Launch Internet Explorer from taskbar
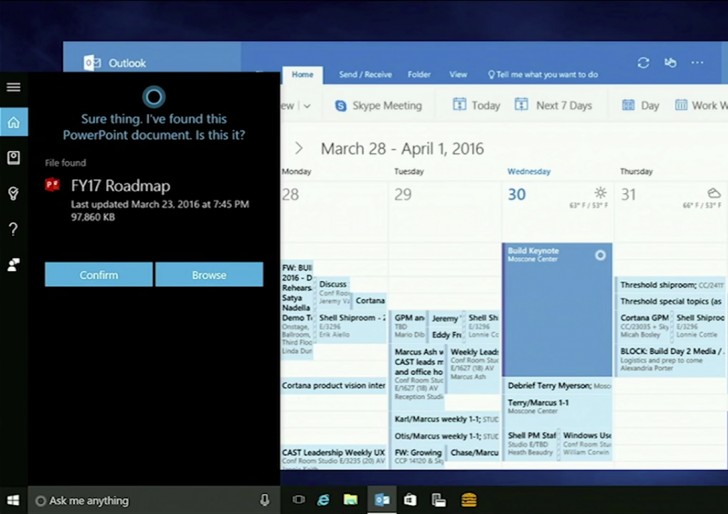The image size is (728, 514). (324, 500)
